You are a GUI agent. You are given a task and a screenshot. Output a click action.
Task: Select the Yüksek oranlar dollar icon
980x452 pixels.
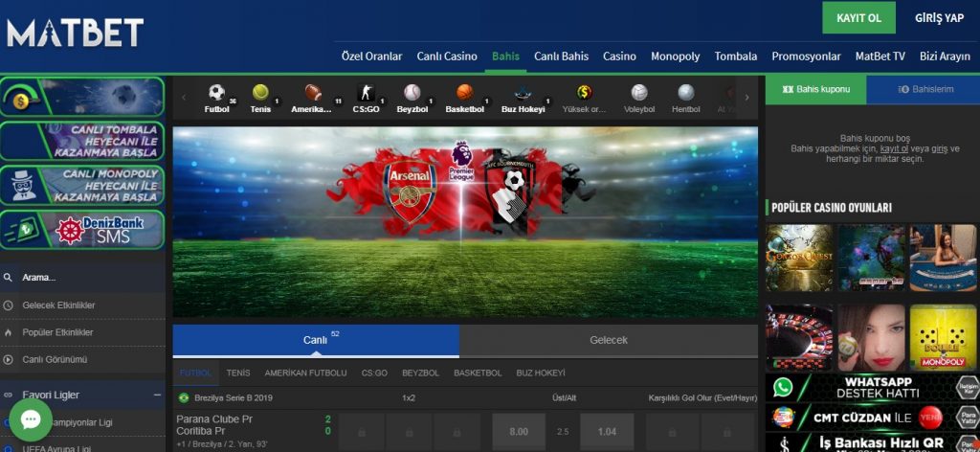585,93
